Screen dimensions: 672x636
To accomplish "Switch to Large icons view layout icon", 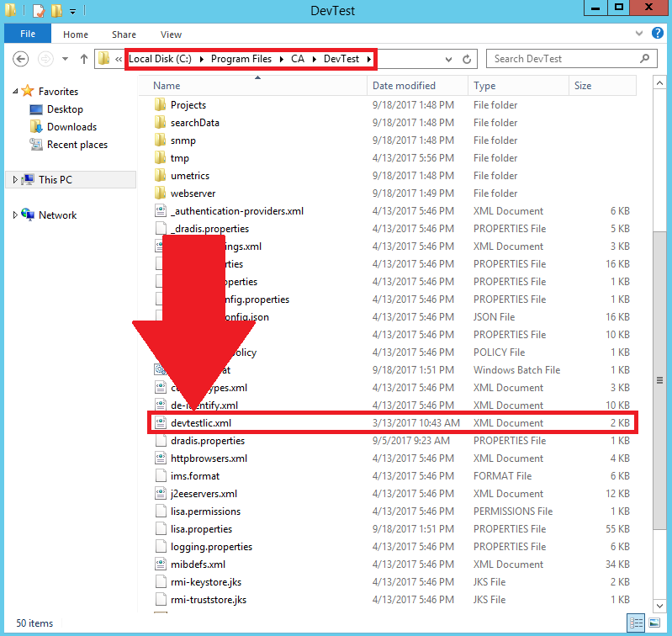I will point(654,623).
